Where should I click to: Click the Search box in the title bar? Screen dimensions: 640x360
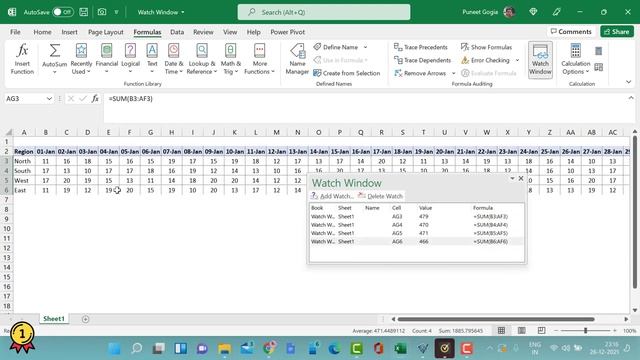click(324, 12)
